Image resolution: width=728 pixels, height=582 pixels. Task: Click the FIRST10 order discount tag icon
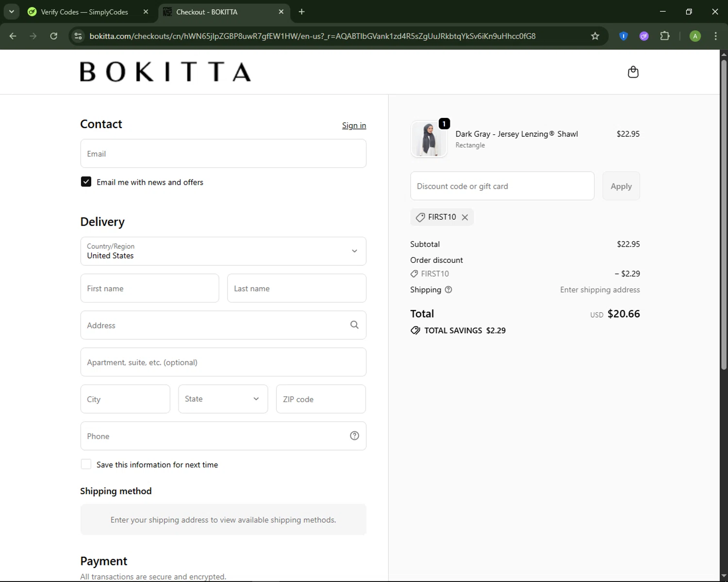(x=414, y=274)
